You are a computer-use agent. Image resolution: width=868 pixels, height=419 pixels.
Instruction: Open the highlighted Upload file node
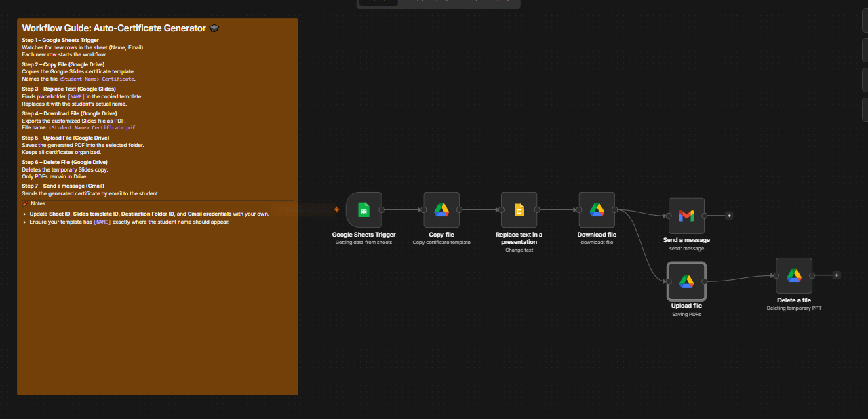(x=686, y=281)
